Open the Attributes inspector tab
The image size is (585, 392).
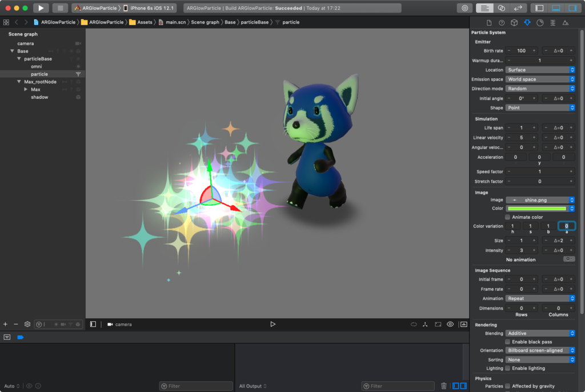click(527, 23)
